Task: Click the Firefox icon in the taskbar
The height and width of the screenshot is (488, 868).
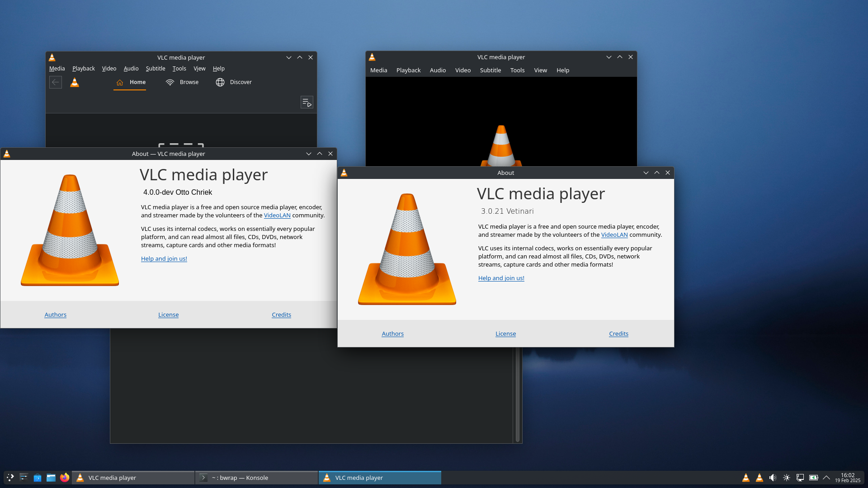Action: pyautogui.click(x=65, y=478)
